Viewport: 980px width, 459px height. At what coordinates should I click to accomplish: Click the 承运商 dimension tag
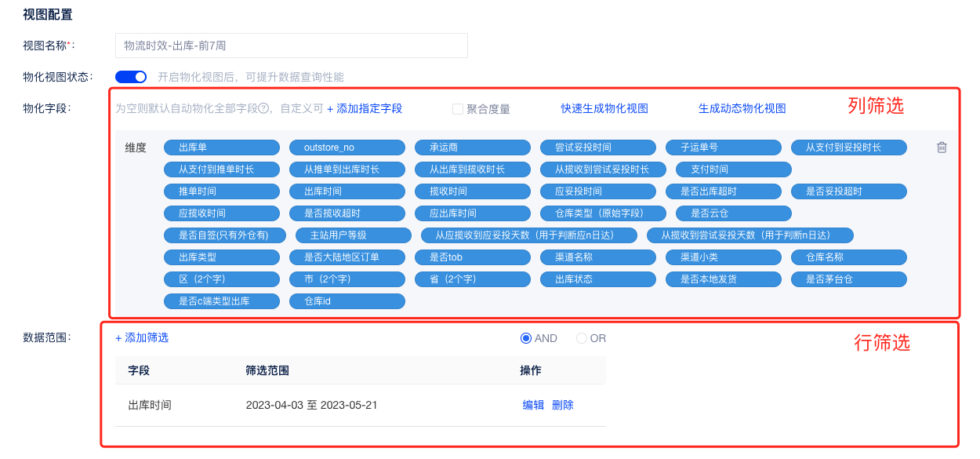point(473,148)
